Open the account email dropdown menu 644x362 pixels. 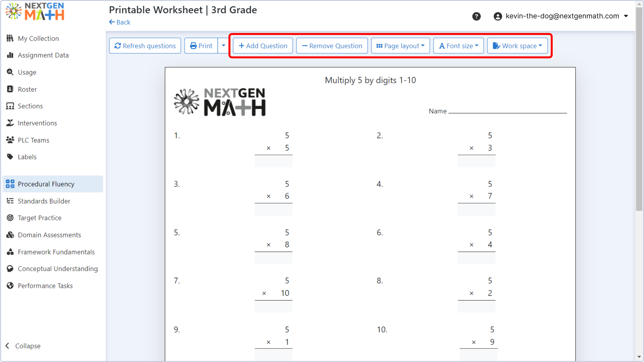[626, 16]
